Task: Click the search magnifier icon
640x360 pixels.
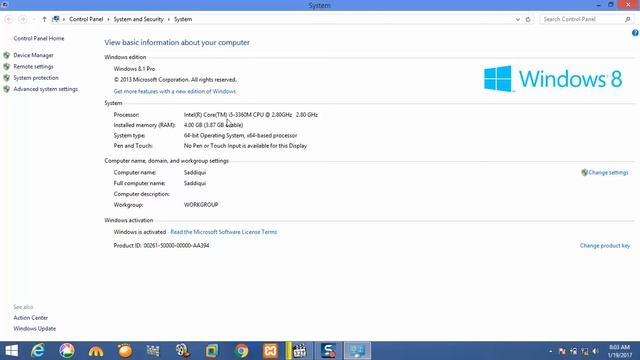Action: 627,19
